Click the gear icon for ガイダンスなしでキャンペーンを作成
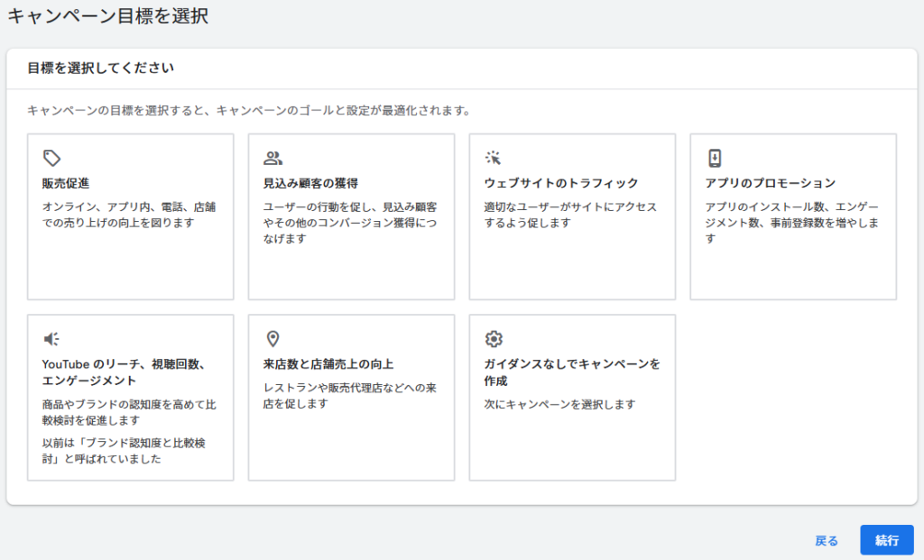Screen dimensions: 924x560 click(x=494, y=339)
